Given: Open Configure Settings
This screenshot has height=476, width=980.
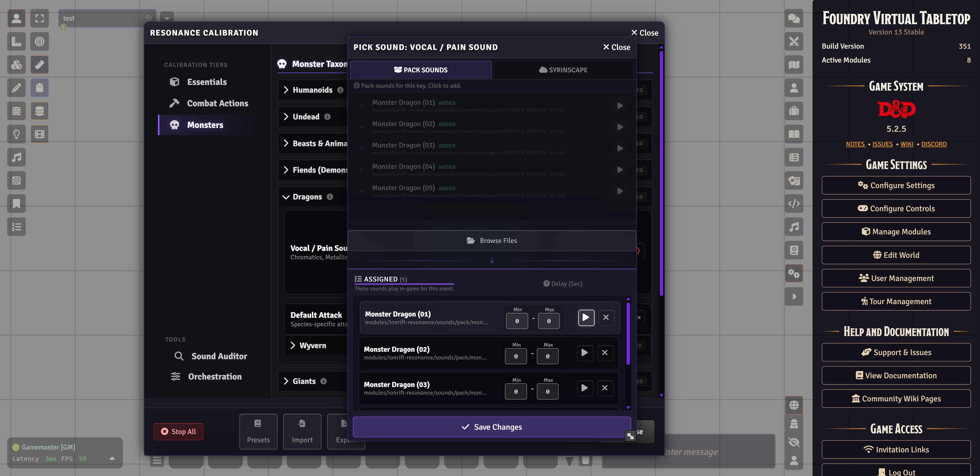Looking at the screenshot, I should point(896,186).
